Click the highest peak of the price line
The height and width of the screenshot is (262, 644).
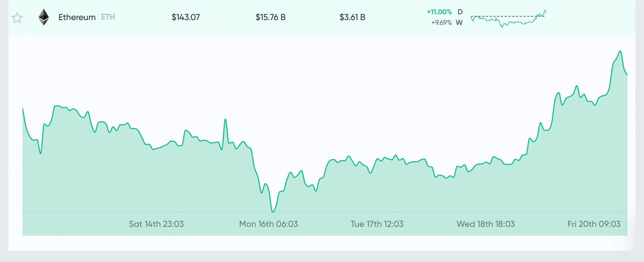click(620, 51)
